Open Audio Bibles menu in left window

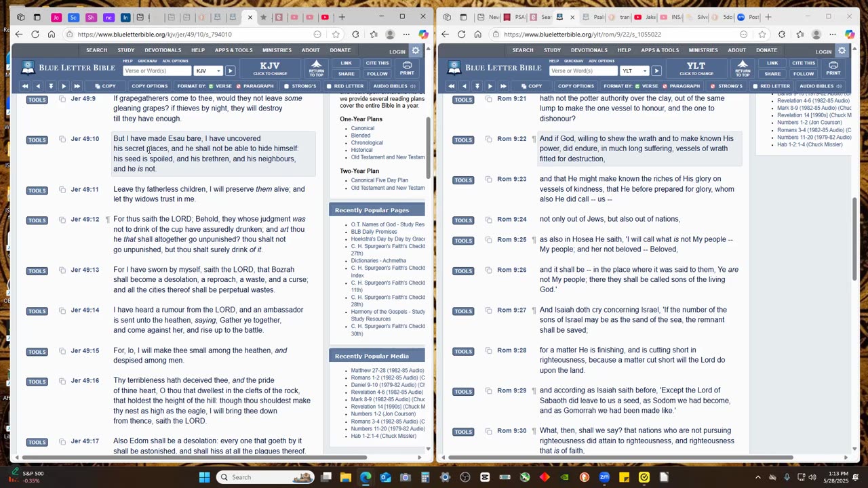pyautogui.click(x=395, y=86)
